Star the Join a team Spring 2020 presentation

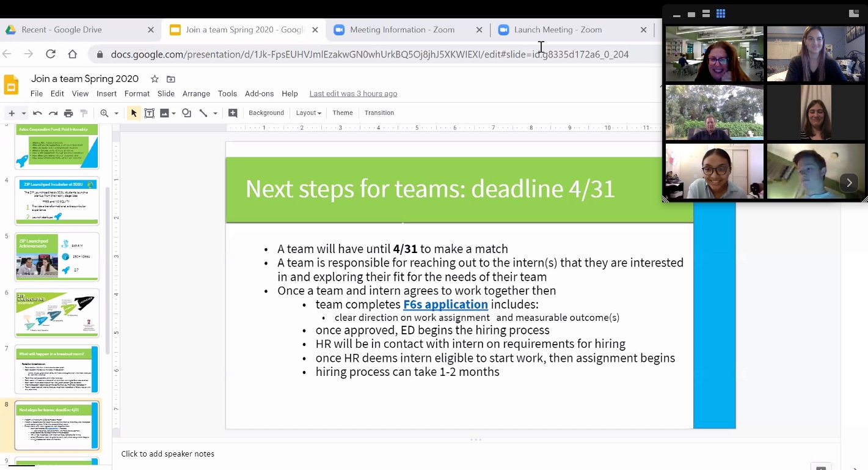pos(155,79)
